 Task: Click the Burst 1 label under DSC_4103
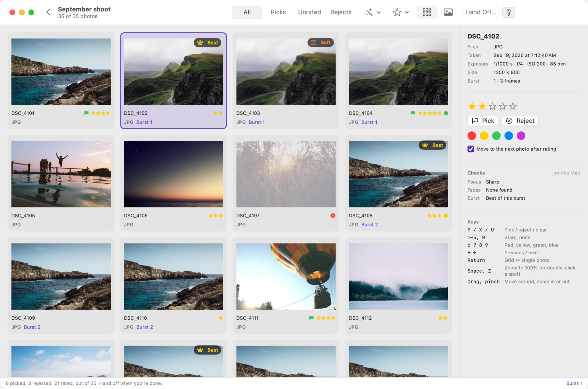257,122
